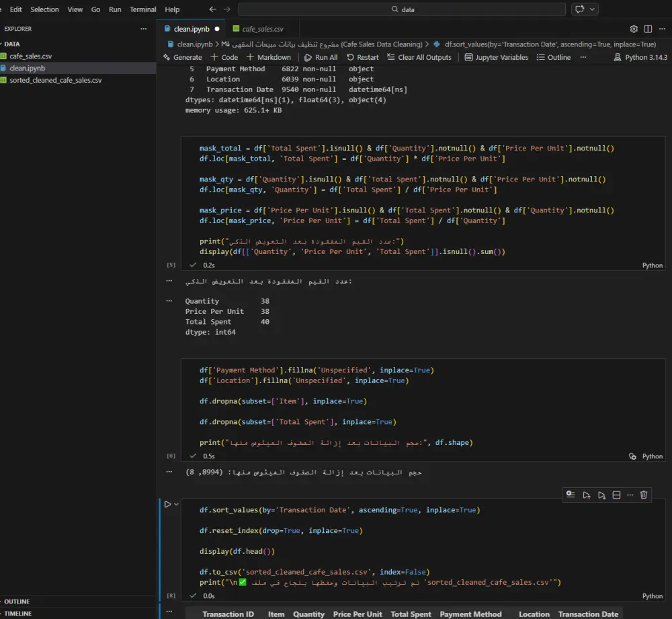Add a new Code cell
672x619 pixels.
point(224,57)
